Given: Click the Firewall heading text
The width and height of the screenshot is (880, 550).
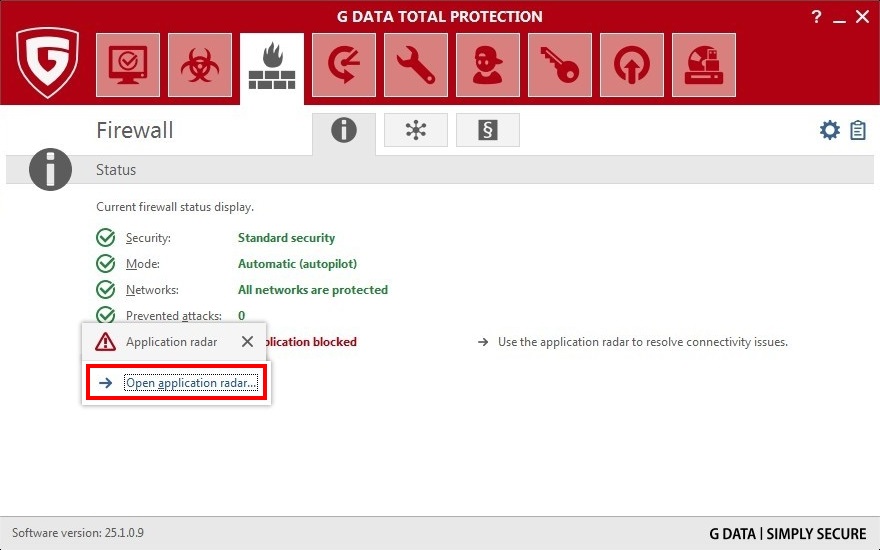Looking at the screenshot, I should [135, 130].
